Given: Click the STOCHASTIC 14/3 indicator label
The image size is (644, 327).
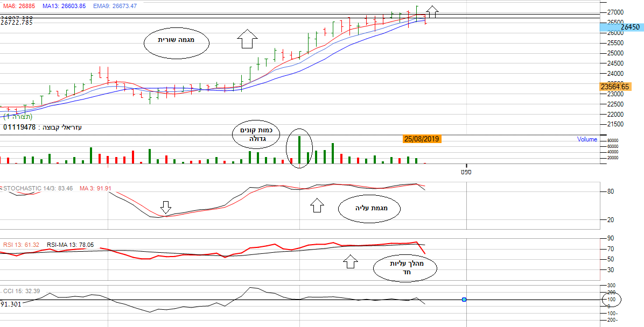Looking at the screenshot, I should [x=38, y=188].
